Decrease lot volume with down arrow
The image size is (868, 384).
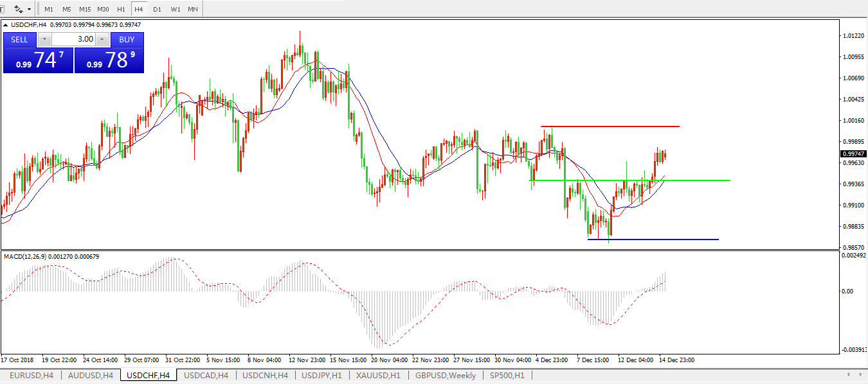(44, 39)
